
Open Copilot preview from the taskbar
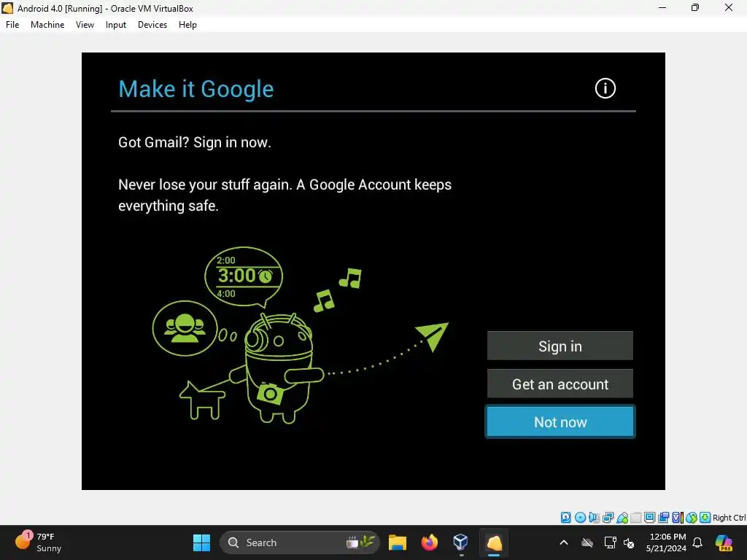tap(724, 542)
